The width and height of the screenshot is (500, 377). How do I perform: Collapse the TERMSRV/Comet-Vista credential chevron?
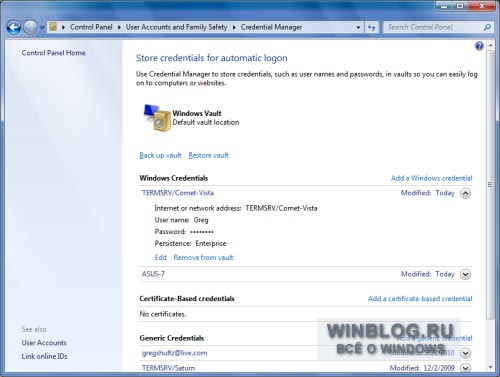465,193
